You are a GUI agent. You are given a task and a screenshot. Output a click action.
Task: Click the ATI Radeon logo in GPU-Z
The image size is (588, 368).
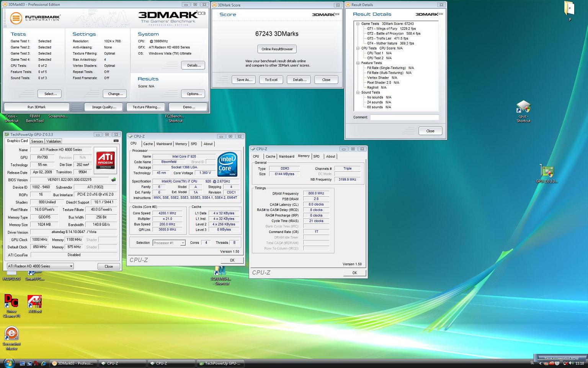point(105,160)
